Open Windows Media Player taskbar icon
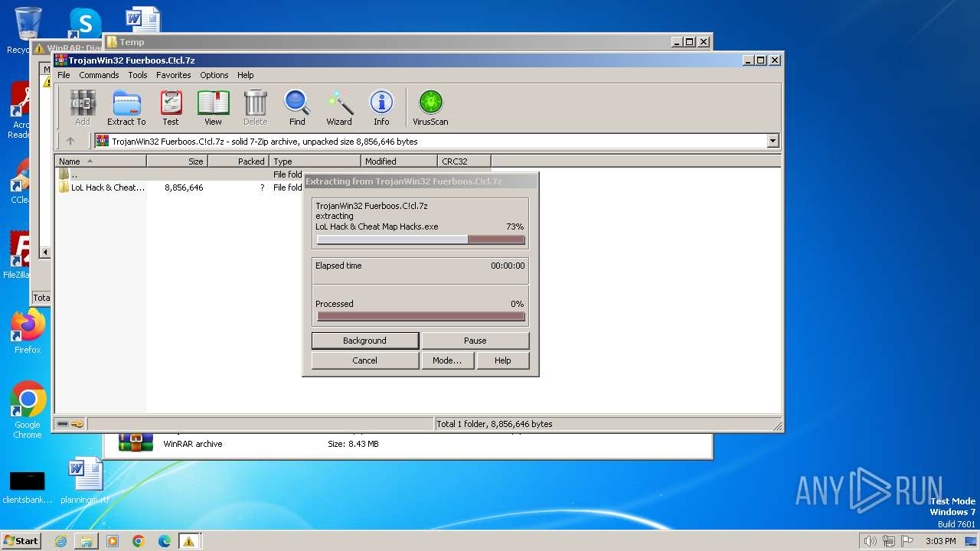 click(x=113, y=541)
